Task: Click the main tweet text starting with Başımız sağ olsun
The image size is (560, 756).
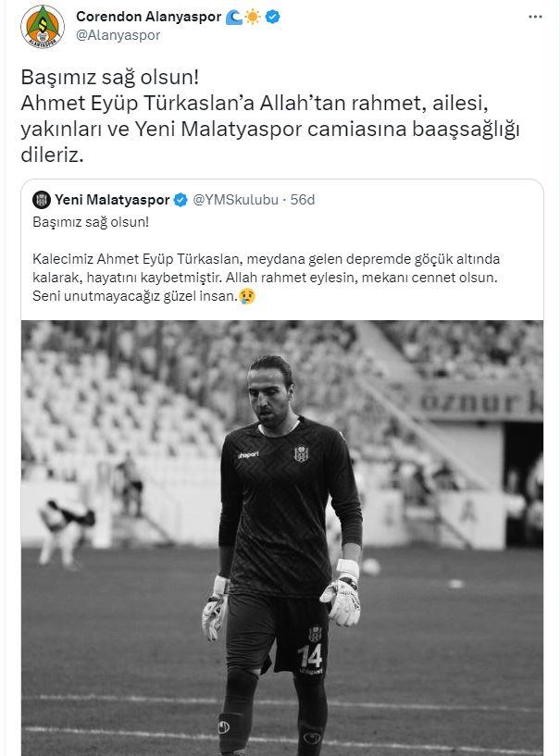Action: pyautogui.click(x=270, y=117)
